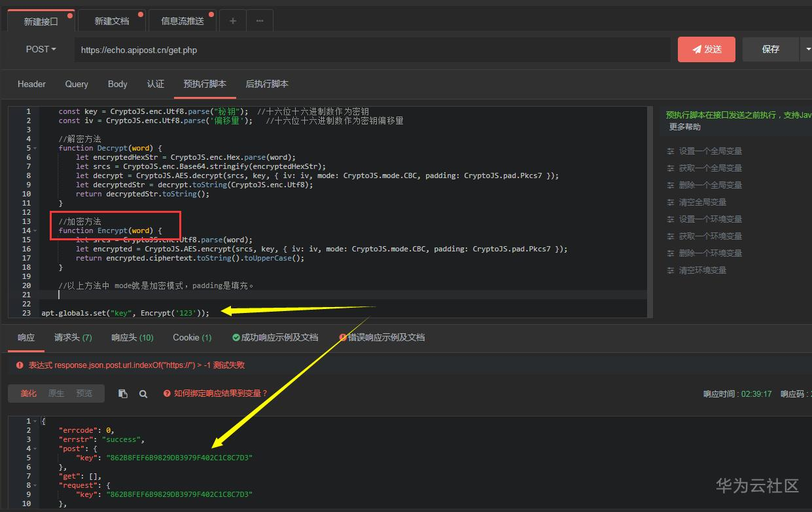
Task: Insert snippet 获取一个全局变量
Action: [x=711, y=168]
